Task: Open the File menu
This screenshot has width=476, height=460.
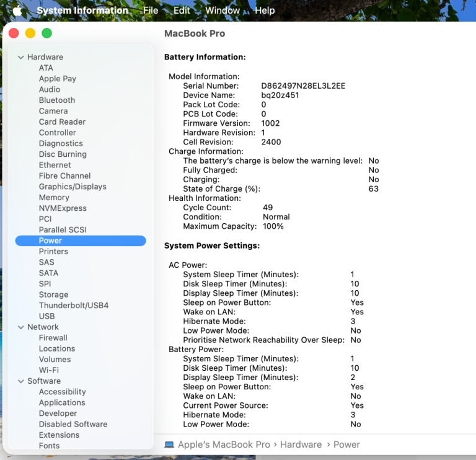Action: (x=151, y=11)
